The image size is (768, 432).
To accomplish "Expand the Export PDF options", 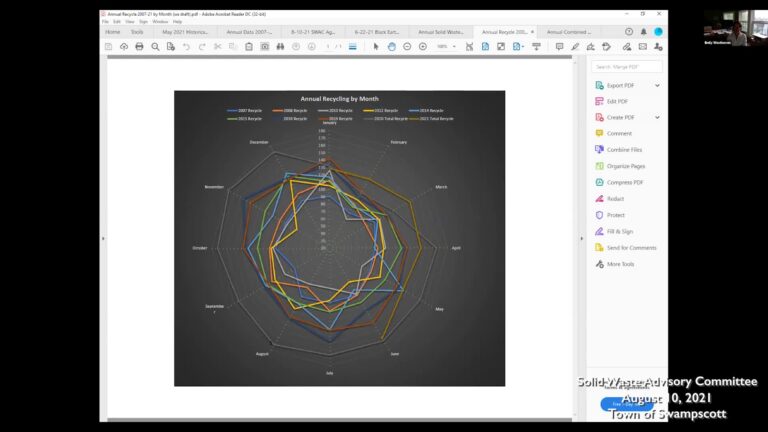I will pyautogui.click(x=657, y=85).
